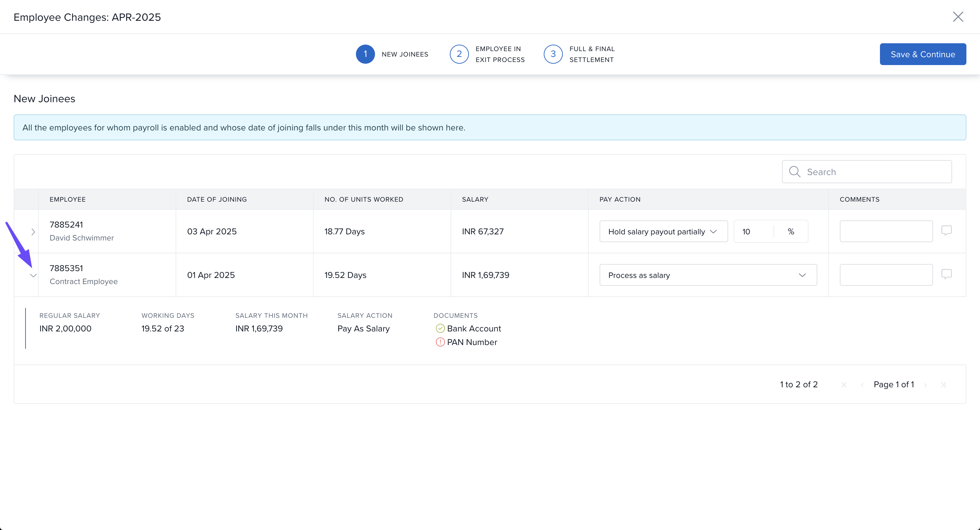Click comment icon for David Schwimmer row
The image size is (980, 530).
946,230
